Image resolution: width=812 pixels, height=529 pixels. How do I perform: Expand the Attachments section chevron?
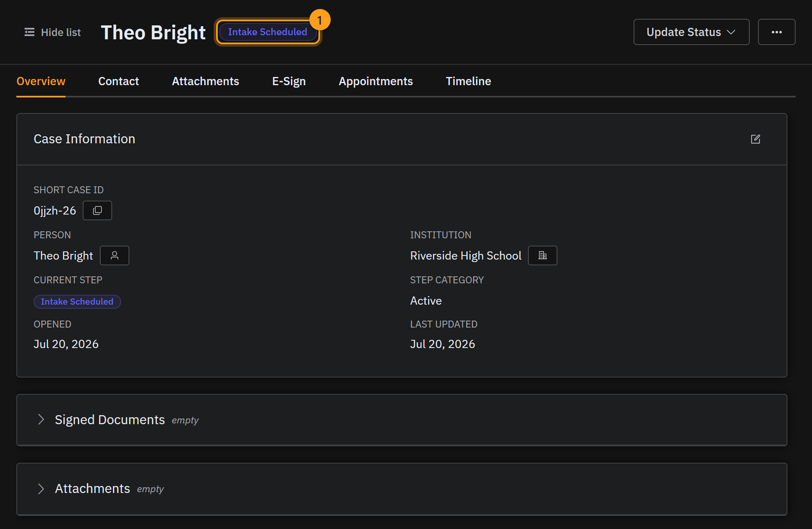pos(41,488)
